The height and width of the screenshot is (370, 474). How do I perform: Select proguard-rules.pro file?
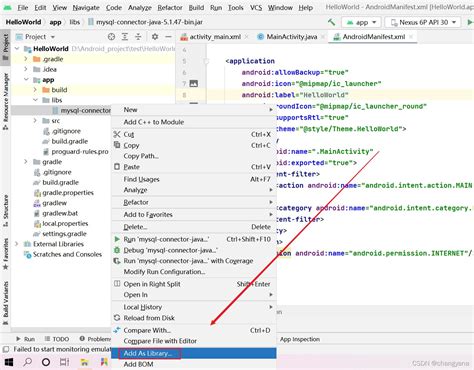pyautogui.click(x=80, y=152)
